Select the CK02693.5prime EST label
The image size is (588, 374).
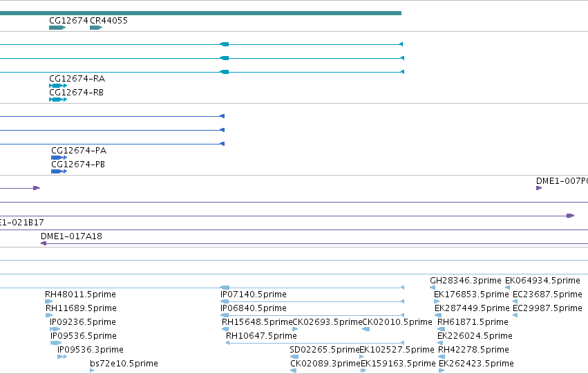click(x=328, y=322)
